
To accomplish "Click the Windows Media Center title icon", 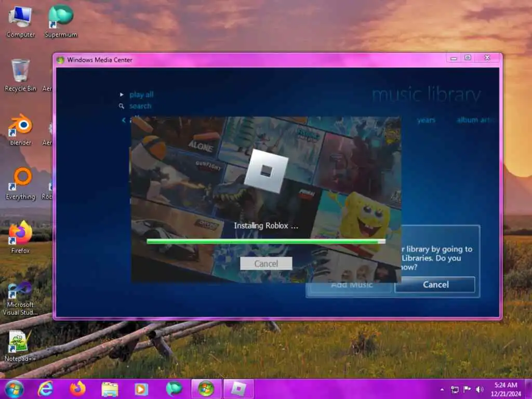I will pyautogui.click(x=60, y=60).
